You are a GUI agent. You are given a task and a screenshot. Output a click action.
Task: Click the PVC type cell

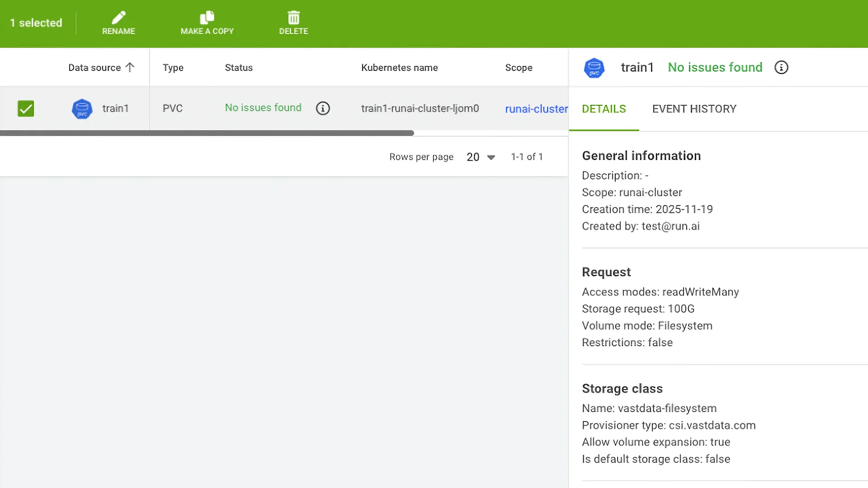pos(173,108)
